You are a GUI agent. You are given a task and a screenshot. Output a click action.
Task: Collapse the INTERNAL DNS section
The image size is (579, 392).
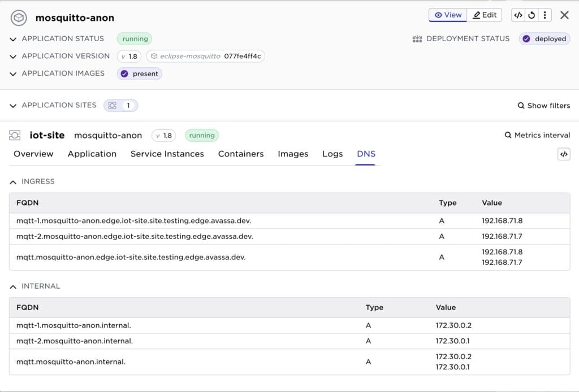click(x=13, y=286)
